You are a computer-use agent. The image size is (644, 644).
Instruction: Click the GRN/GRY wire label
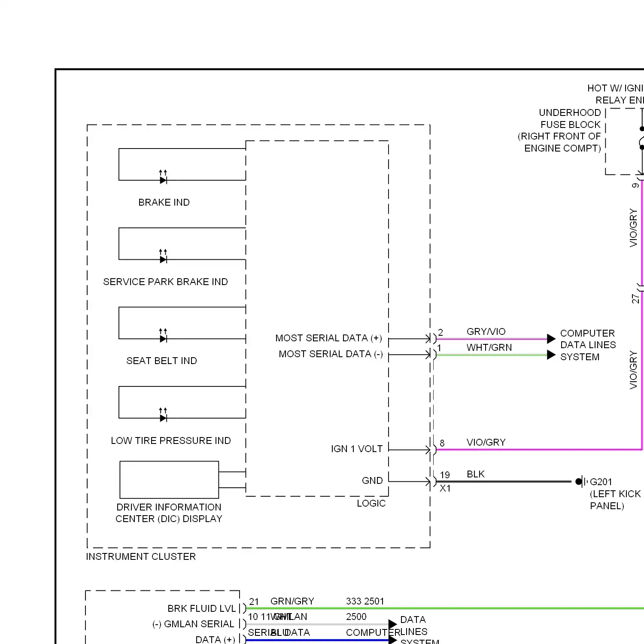tap(292, 601)
